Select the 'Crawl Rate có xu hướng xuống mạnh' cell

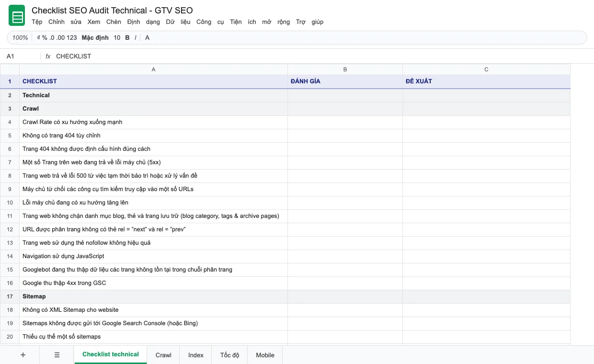[x=153, y=122]
